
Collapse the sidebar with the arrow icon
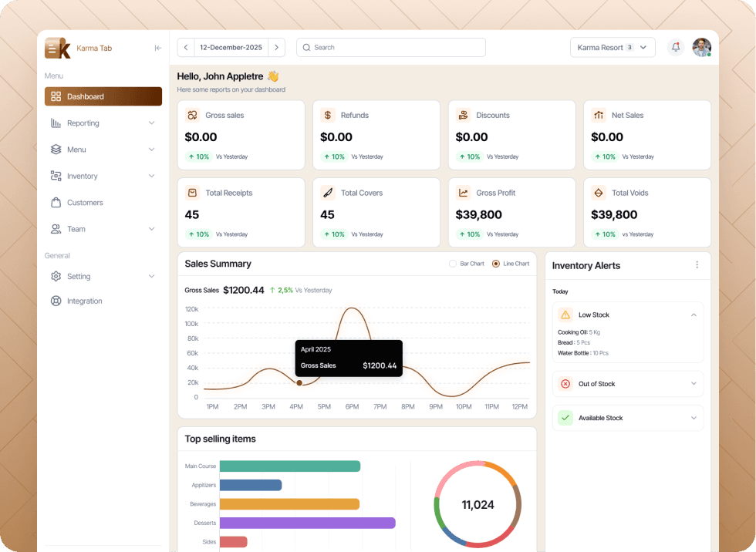[x=157, y=48]
